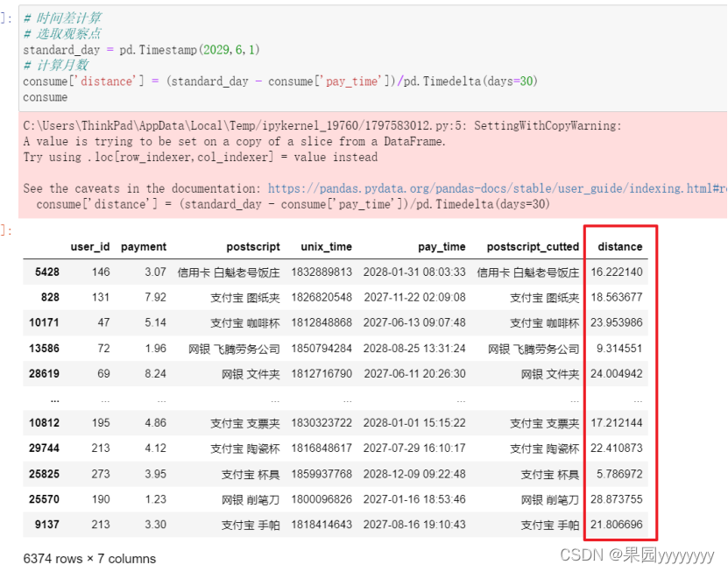Click the 6374 rows × 7 columns label
The image size is (728, 572).
tap(90, 558)
